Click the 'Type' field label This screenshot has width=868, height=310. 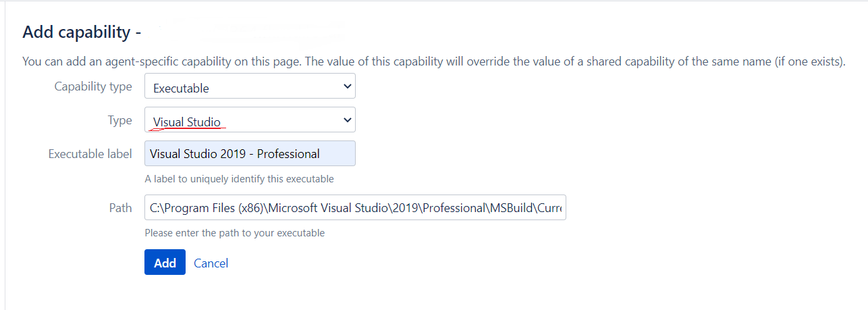coord(120,120)
